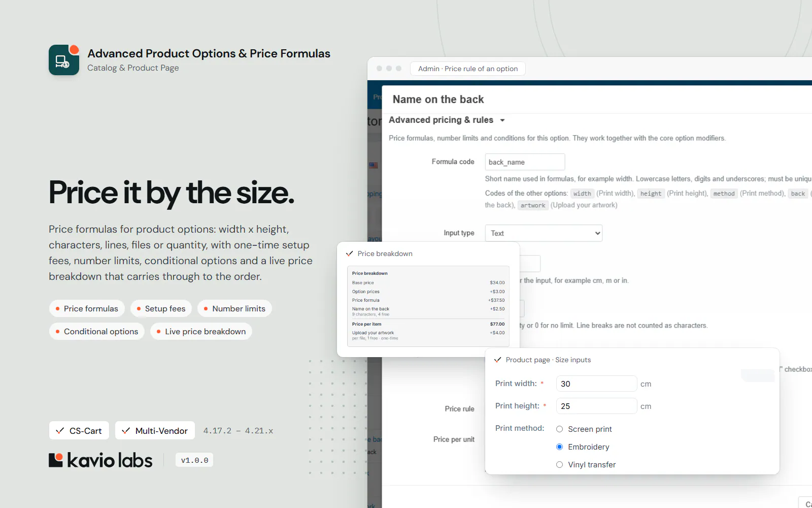Click the 'height' code chip
Viewport: 812px width, 508px height.
(651, 194)
